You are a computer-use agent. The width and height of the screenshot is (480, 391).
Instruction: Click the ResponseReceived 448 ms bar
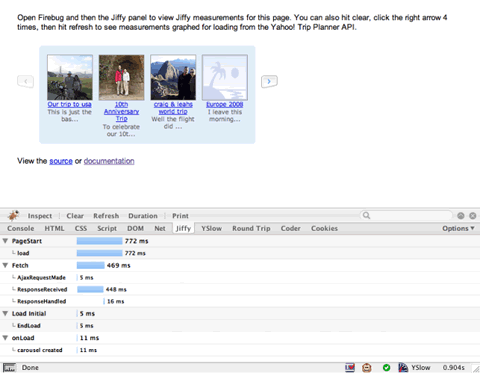click(90, 289)
